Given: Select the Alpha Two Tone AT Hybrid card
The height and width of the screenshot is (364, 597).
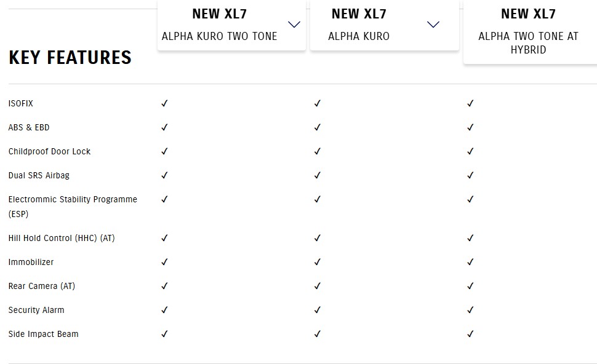Looking at the screenshot, I should 528,31.
